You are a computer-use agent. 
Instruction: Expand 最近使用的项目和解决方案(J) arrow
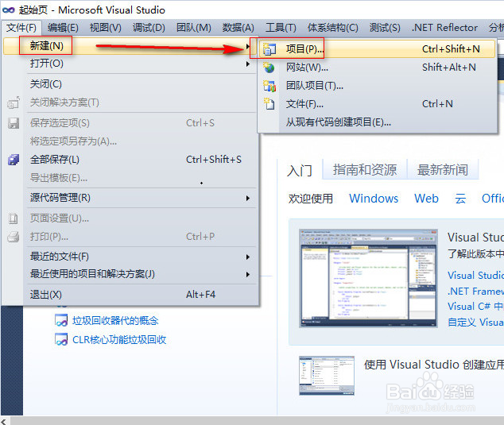(x=247, y=274)
